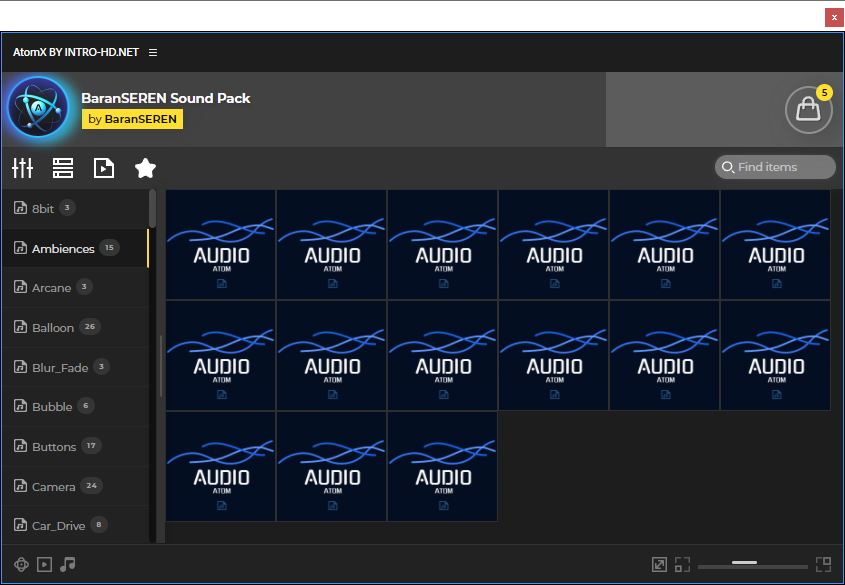This screenshot has width=845, height=585.
Task: Click the BaranSEREN Sound Pack title
Action: click(x=165, y=98)
